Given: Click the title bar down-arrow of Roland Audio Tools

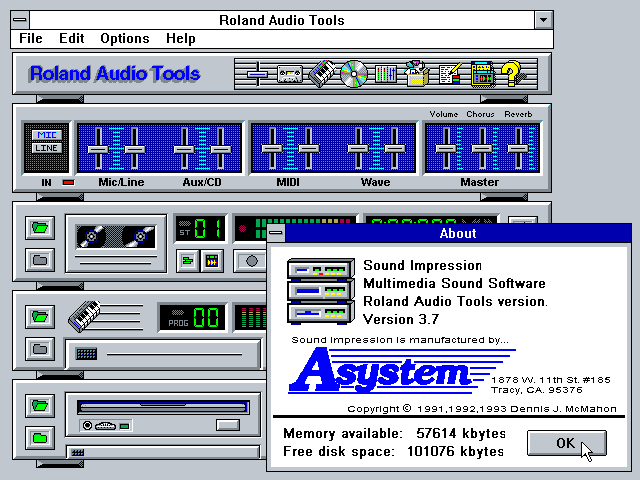Looking at the screenshot, I should pos(544,20).
